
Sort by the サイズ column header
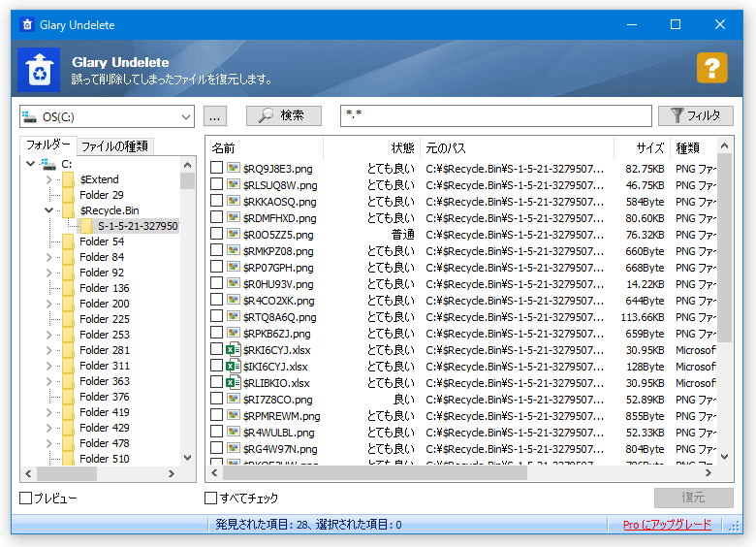[642, 148]
